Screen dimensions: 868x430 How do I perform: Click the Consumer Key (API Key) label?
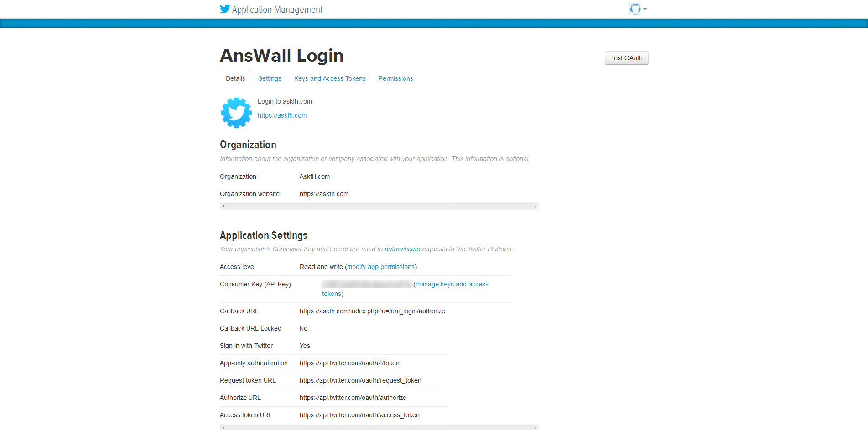click(x=255, y=284)
